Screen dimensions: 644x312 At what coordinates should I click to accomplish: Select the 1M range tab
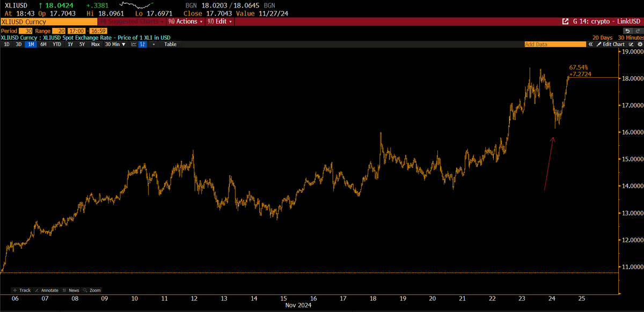point(31,44)
